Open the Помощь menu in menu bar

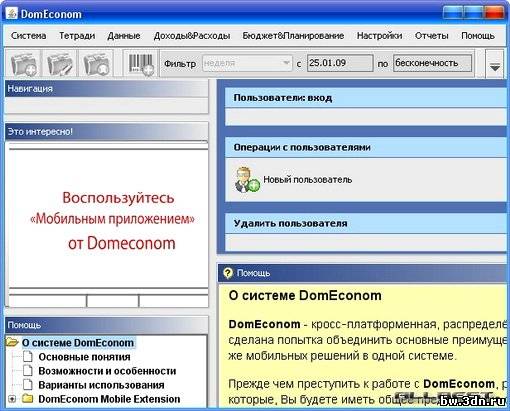tap(477, 36)
